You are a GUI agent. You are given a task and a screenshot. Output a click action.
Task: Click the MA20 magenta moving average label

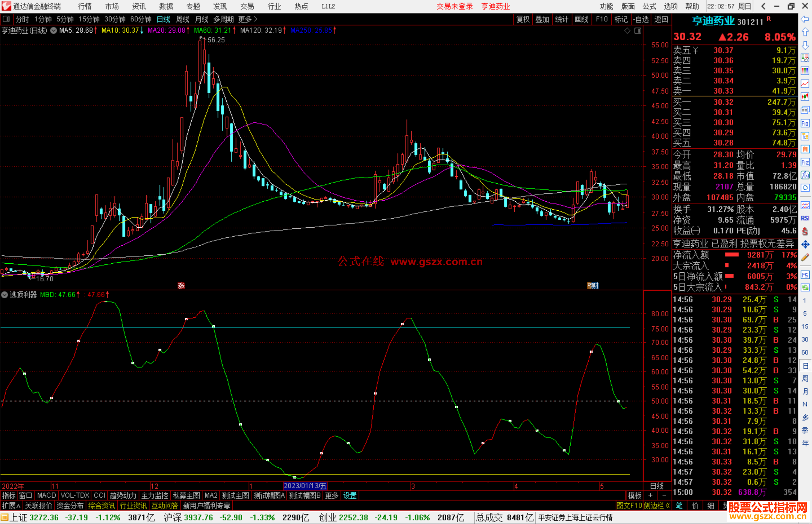(x=166, y=30)
